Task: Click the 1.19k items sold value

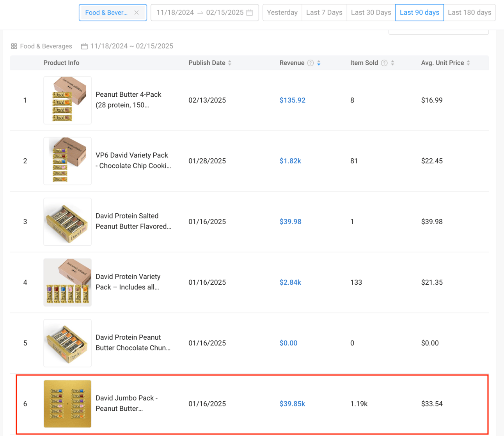Action: click(359, 404)
